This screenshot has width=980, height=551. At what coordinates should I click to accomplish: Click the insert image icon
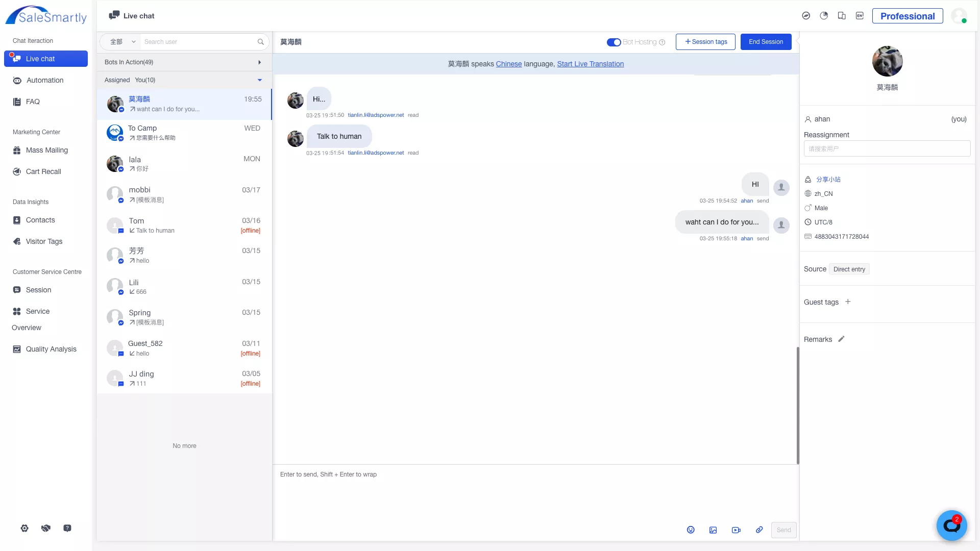(x=713, y=530)
